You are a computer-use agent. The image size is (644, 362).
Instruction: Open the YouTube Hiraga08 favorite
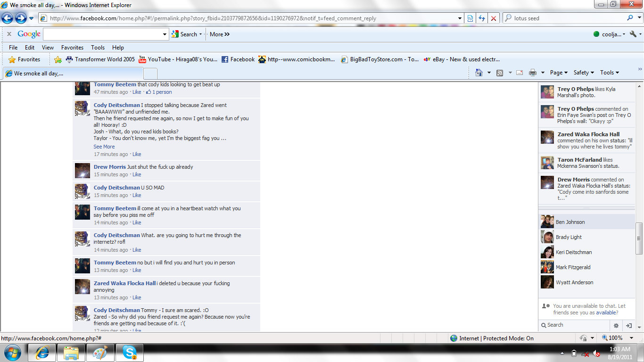178,59
